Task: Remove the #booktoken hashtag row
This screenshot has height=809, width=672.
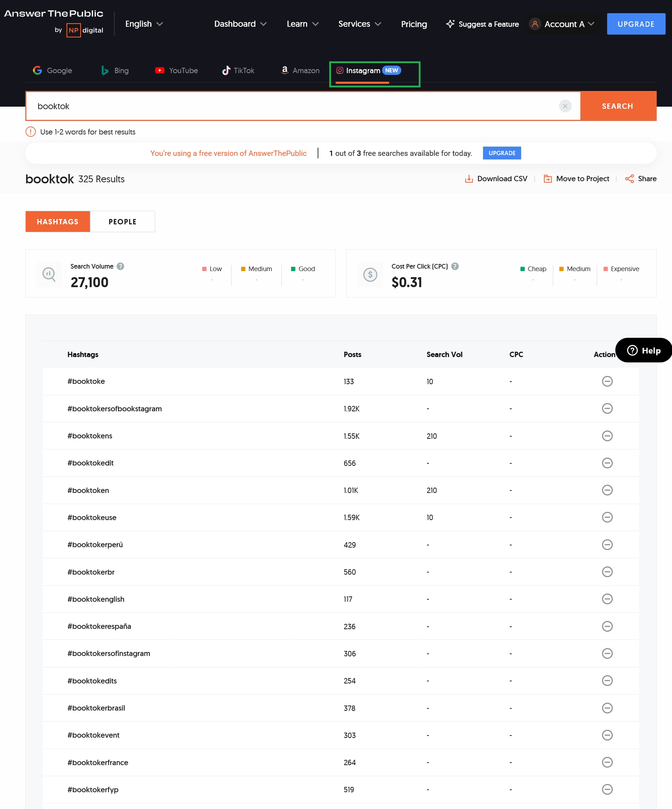Action: [607, 490]
